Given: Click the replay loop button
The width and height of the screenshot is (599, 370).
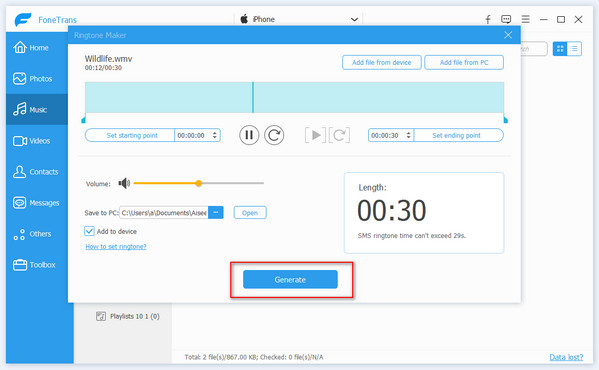Looking at the screenshot, I should click(x=274, y=135).
